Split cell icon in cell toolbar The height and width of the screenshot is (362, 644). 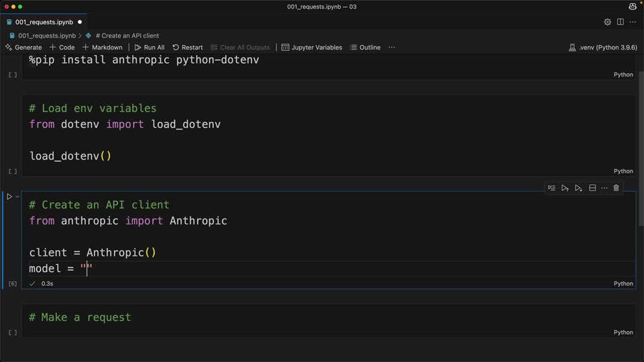point(592,188)
